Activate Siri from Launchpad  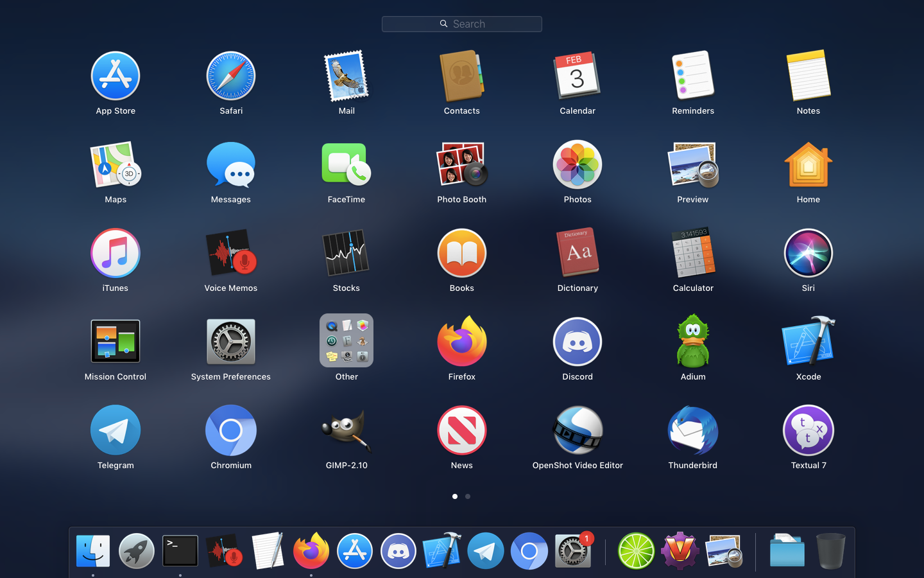[x=809, y=253]
